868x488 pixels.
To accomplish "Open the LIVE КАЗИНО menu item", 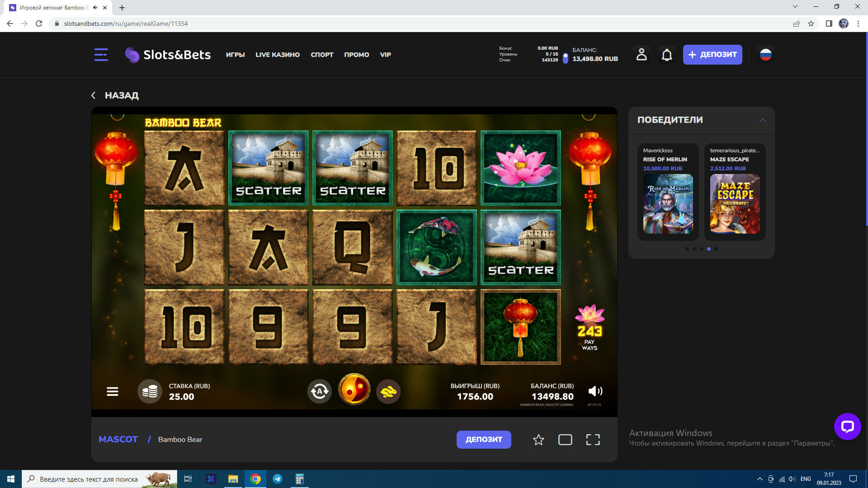I will pyautogui.click(x=278, y=55).
